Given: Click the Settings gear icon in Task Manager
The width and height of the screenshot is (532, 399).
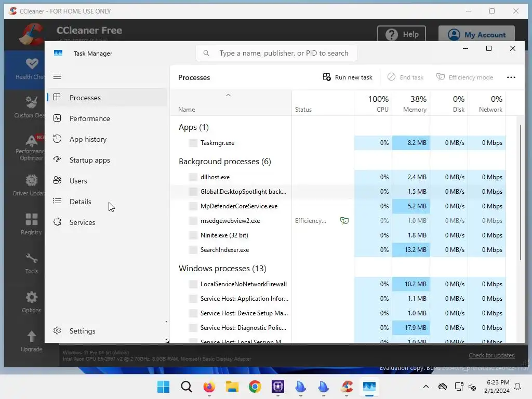Looking at the screenshot, I should coord(57,330).
